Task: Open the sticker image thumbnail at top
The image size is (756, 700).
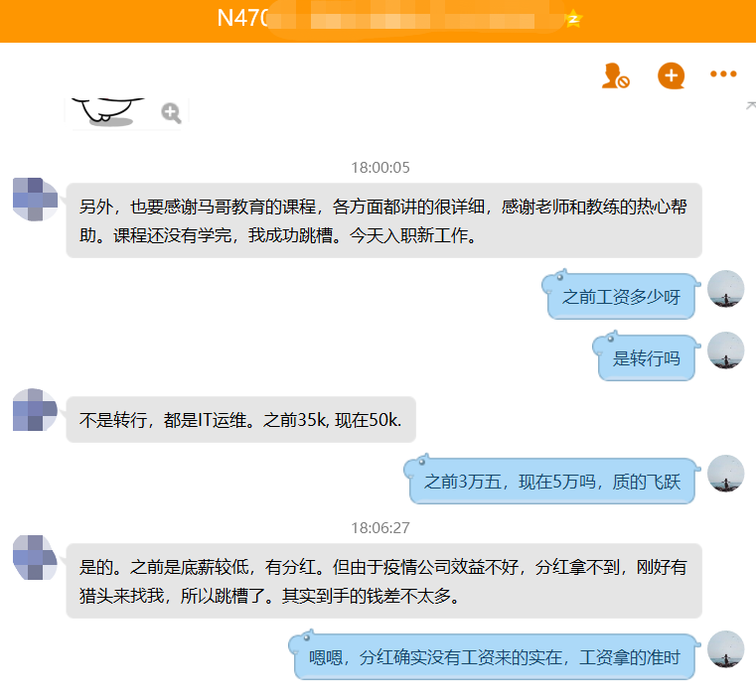Action: 109,112
